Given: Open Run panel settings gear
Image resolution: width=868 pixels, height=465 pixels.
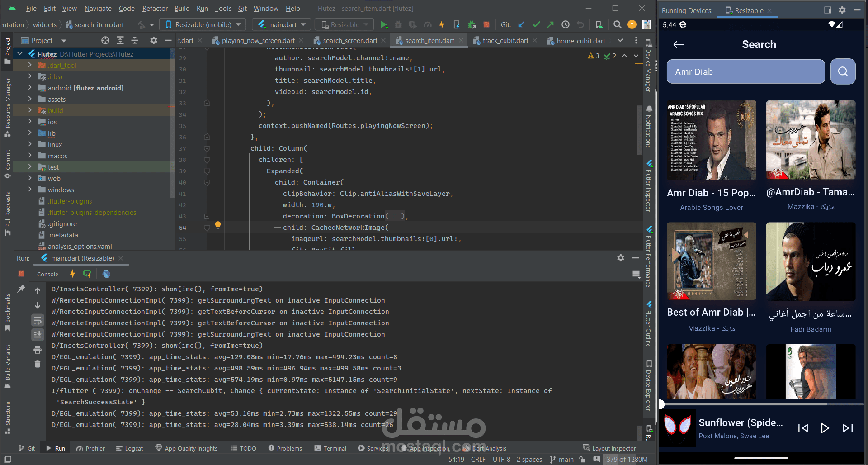Looking at the screenshot, I should pos(621,258).
